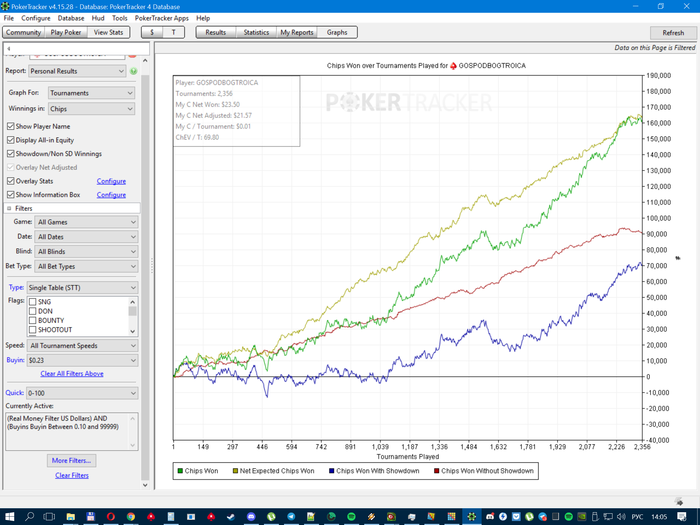Collapse the Filters section expander

(9, 208)
